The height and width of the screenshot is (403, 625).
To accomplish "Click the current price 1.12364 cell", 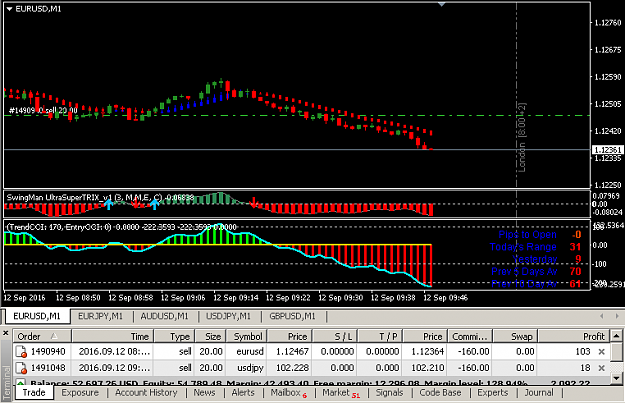I will (428, 352).
